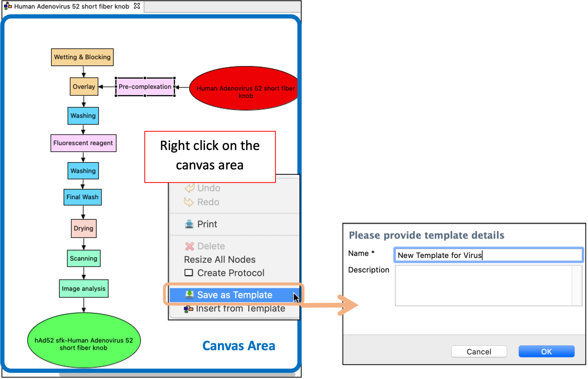The width and height of the screenshot is (588, 379).
Task: Click the printer icon next to Print
Action: click(x=189, y=224)
